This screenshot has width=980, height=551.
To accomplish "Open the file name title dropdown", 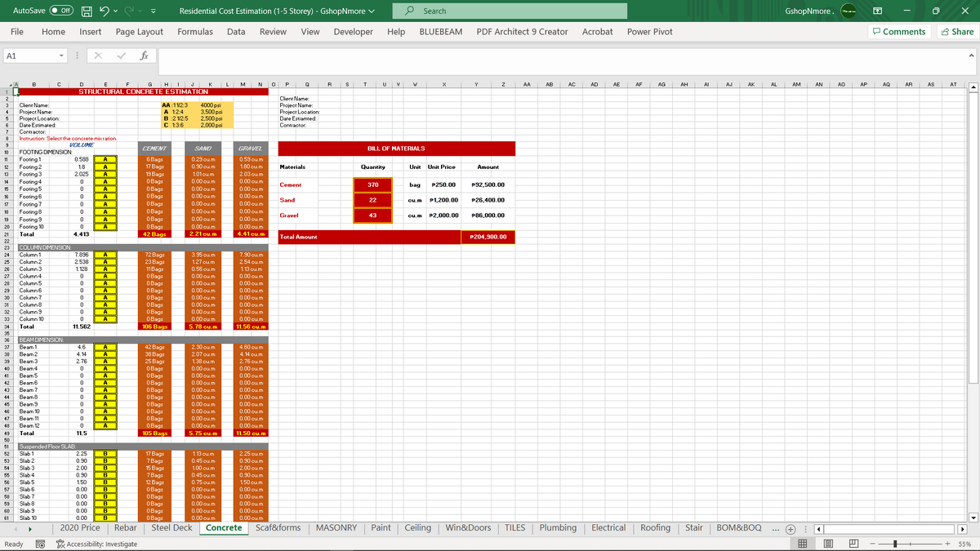I will (372, 11).
